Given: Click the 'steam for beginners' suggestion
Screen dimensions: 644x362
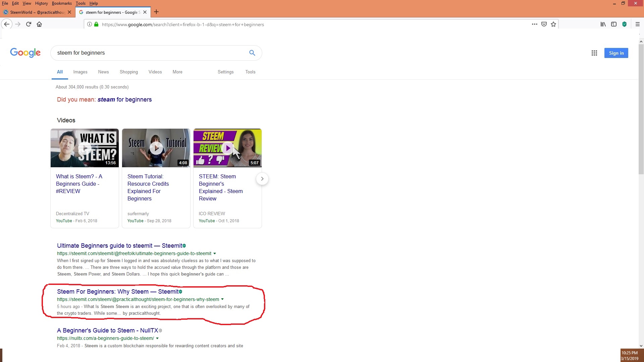Looking at the screenshot, I should click(x=124, y=100).
